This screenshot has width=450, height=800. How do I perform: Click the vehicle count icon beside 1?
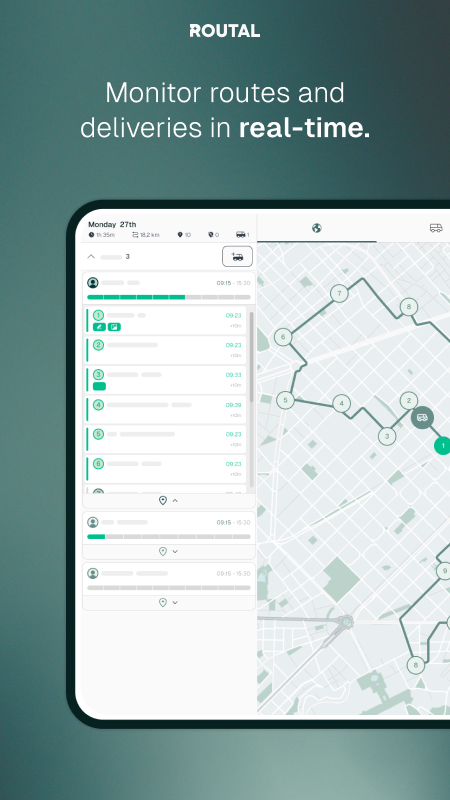pyautogui.click(x=240, y=235)
